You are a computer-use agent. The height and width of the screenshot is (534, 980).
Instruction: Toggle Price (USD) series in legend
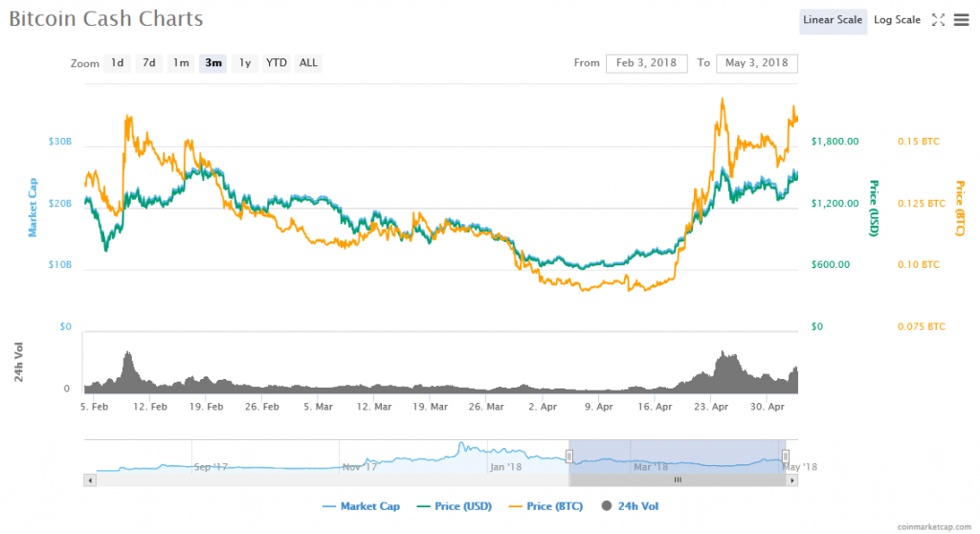[455, 506]
